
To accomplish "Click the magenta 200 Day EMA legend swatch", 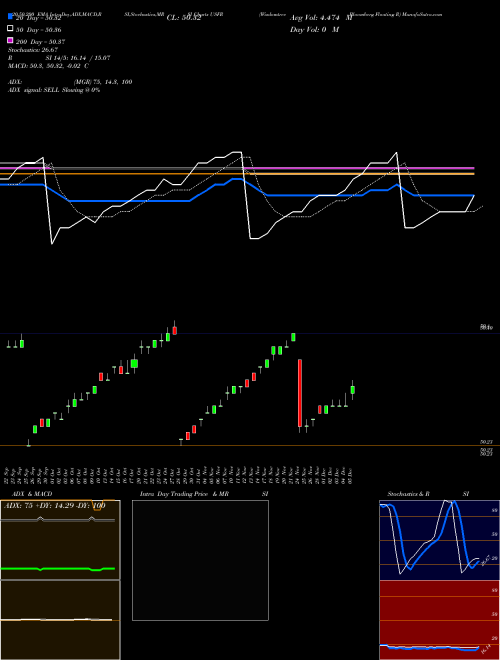I will (x=10, y=40).
